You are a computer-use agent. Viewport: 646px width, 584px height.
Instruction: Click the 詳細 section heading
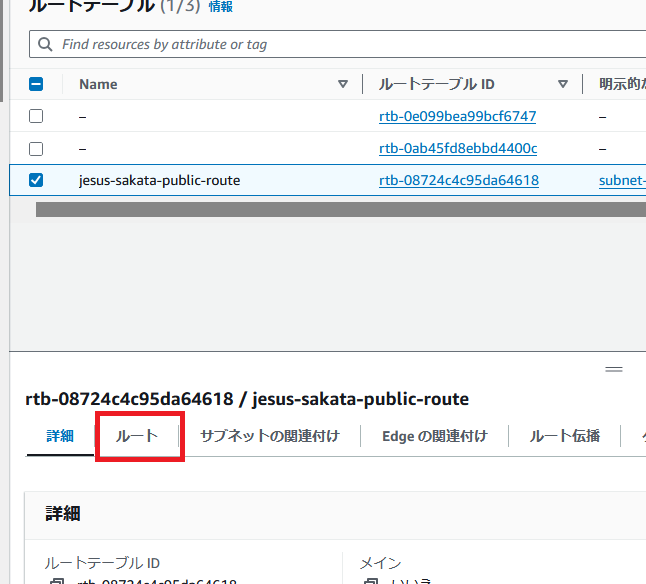click(63, 513)
